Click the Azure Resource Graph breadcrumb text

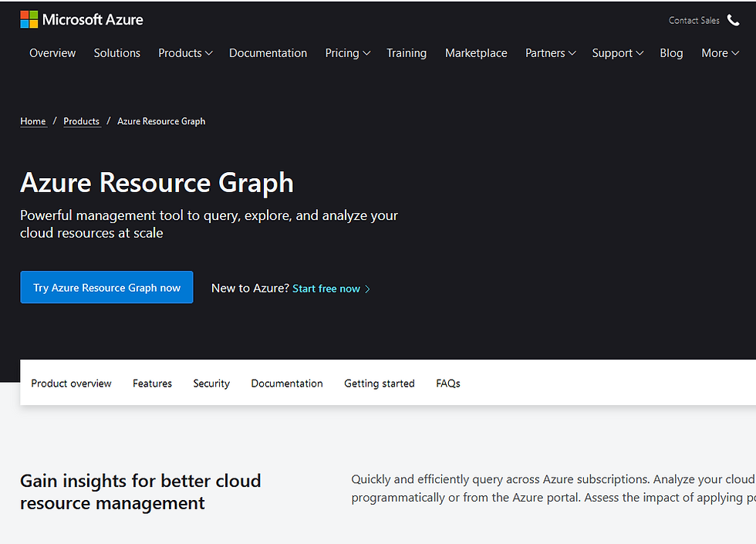161,122
